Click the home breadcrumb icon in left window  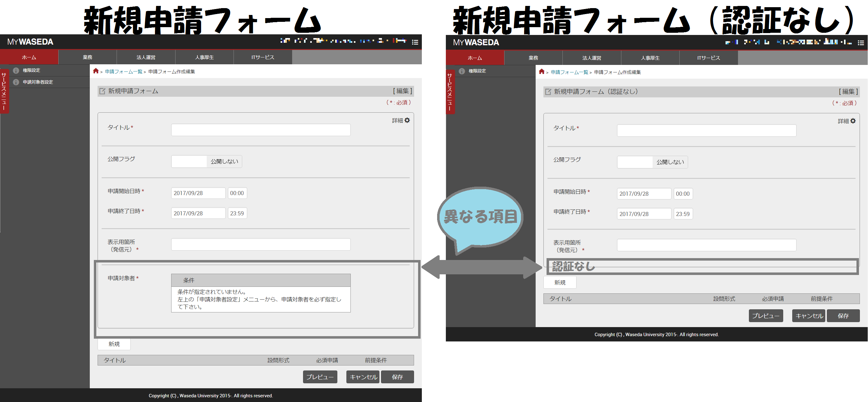(x=96, y=71)
